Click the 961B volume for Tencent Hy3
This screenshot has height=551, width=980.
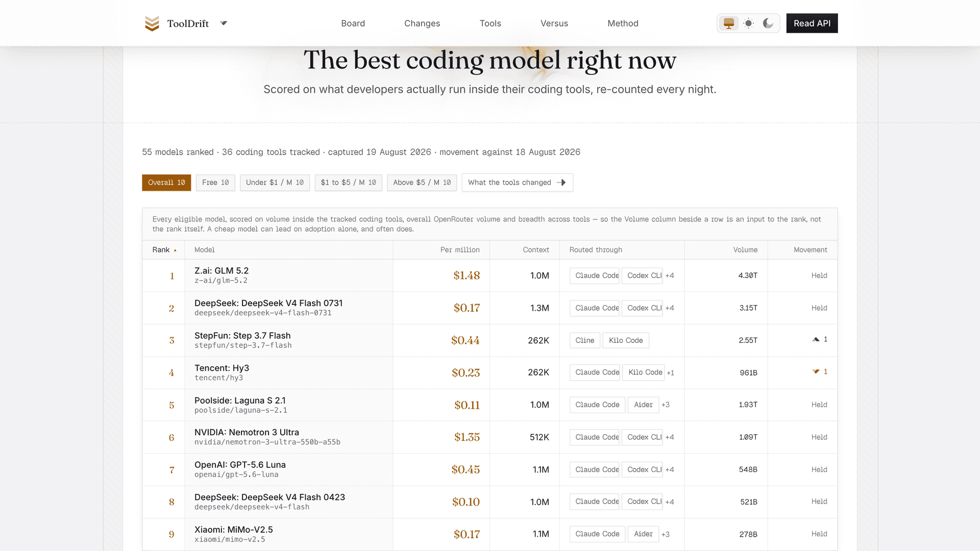[x=749, y=373]
